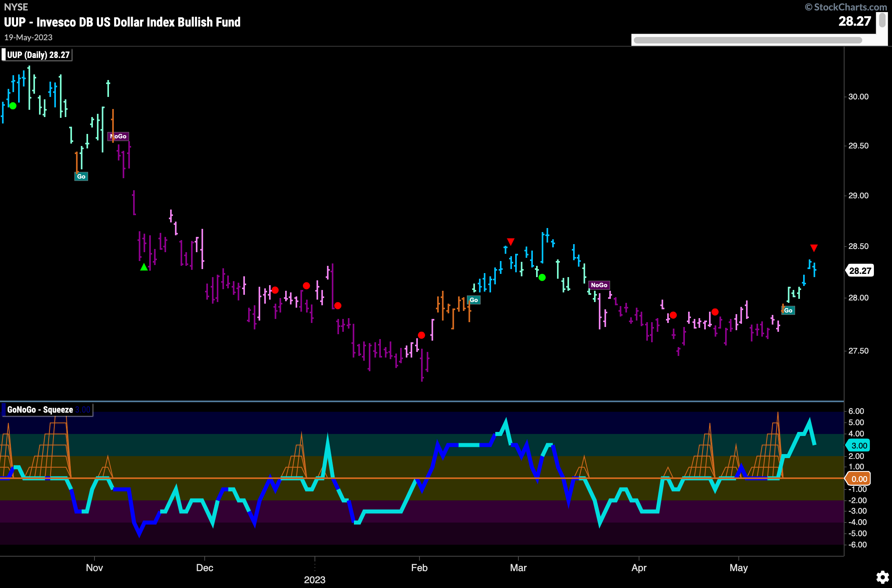Click the 28.50 price axis label
Screen dimensions: 892x588
(858, 246)
